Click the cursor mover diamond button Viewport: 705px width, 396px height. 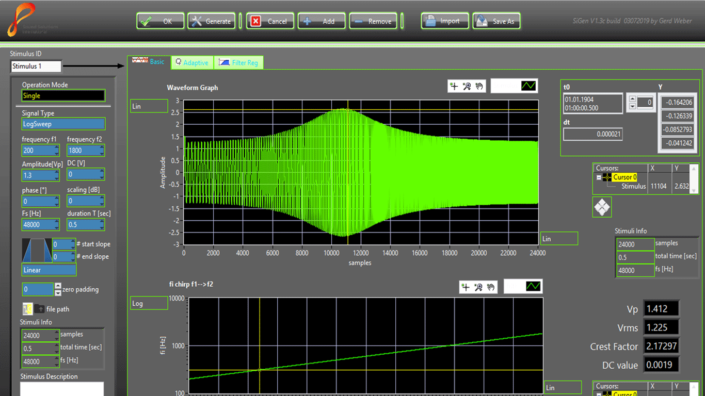pyautogui.click(x=602, y=207)
